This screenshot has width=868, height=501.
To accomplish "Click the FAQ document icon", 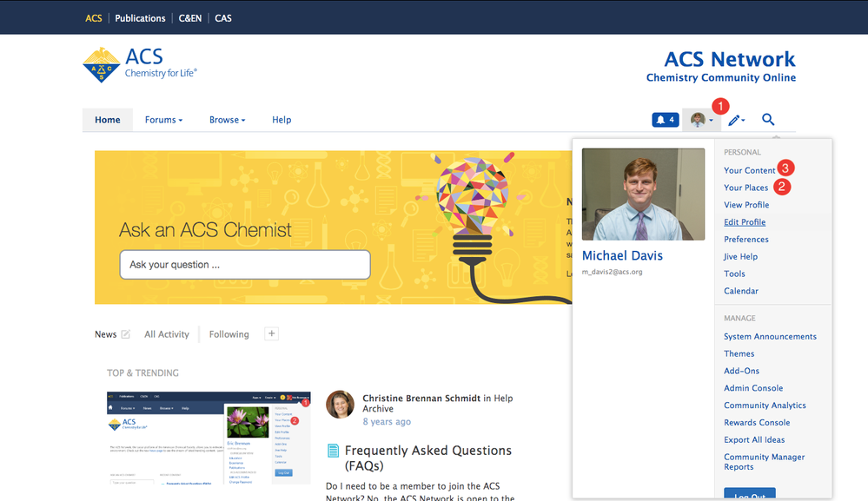I will coord(333,451).
